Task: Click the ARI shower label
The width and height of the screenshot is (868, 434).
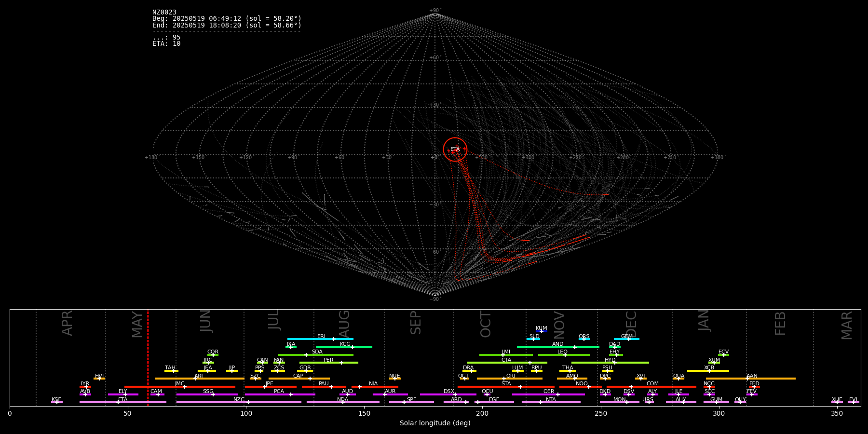Action: pyautogui.click(x=199, y=376)
